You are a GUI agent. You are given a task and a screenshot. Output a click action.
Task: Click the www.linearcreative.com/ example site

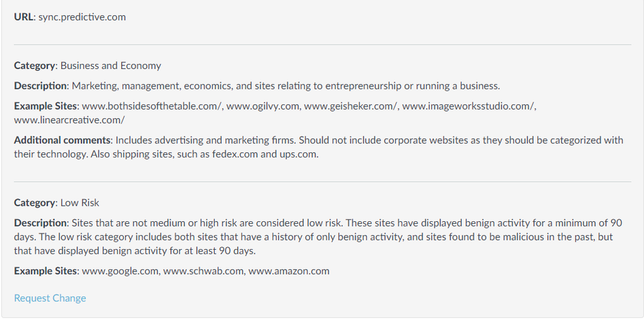click(70, 120)
